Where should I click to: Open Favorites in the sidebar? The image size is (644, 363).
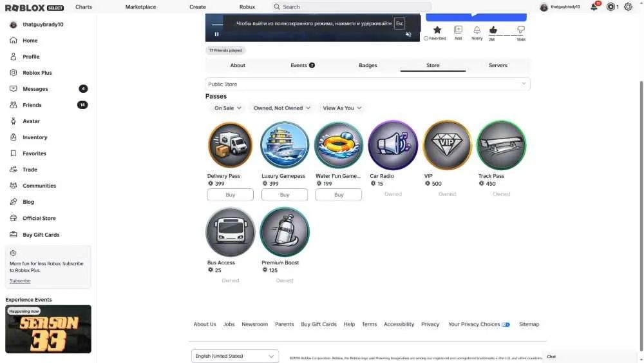tap(34, 153)
